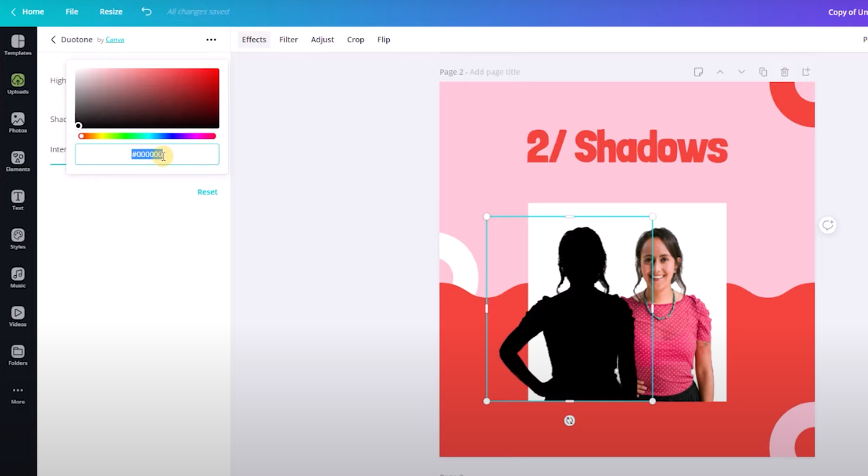Viewport: 868px width, 476px height.
Task: Go Home from the top bar
Action: 27,11
